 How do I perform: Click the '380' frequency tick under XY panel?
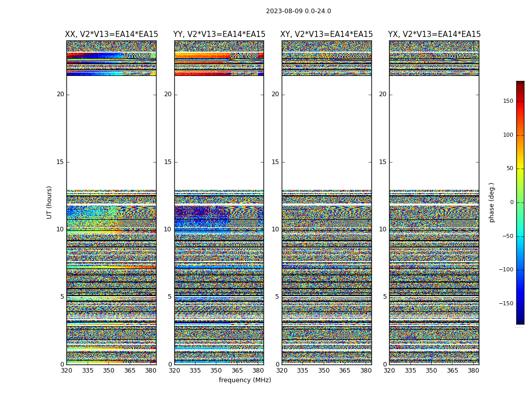tap(366, 371)
